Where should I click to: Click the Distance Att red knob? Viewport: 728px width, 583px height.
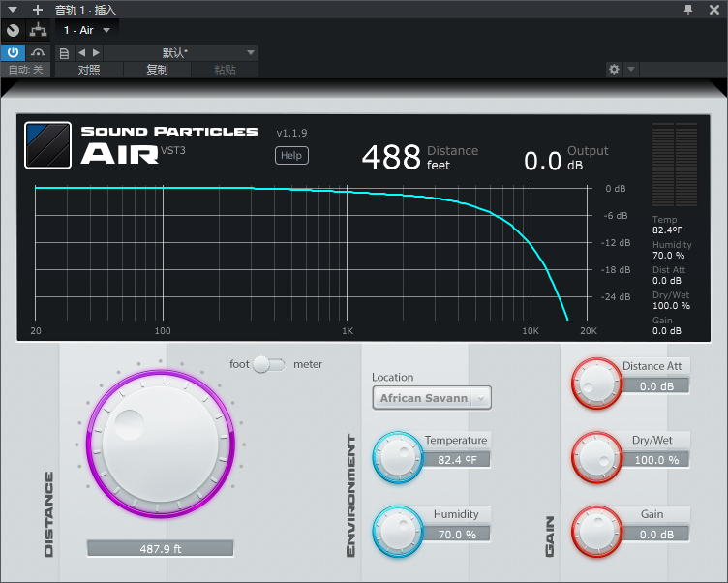(x=596, y=384)
